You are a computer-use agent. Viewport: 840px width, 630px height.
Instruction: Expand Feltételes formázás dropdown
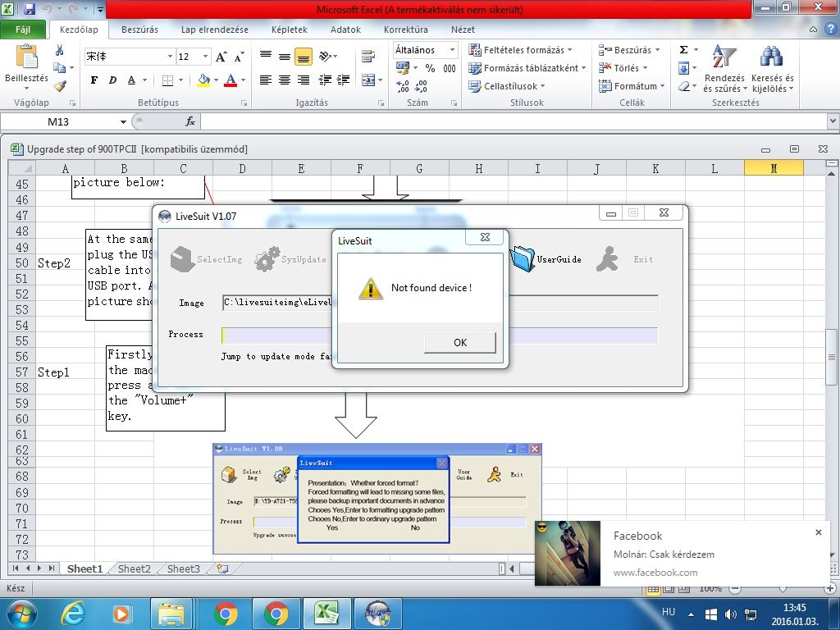click(x=569, y=50)
